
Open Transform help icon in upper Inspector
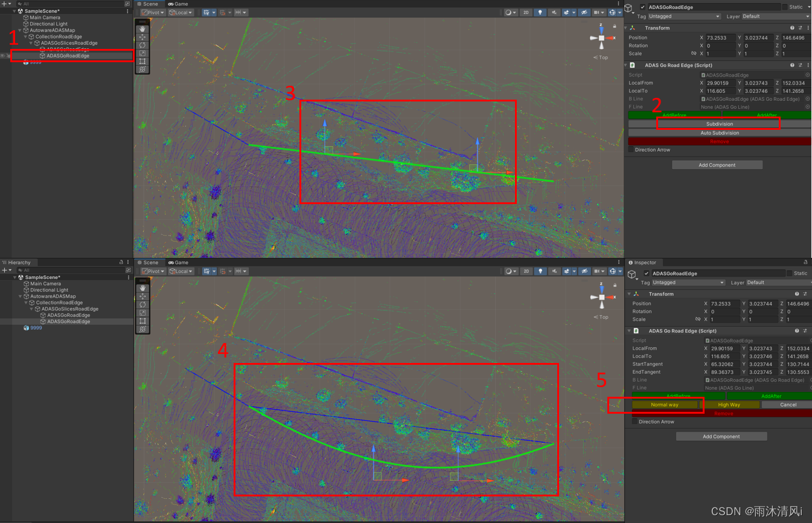tap(792, 28)
